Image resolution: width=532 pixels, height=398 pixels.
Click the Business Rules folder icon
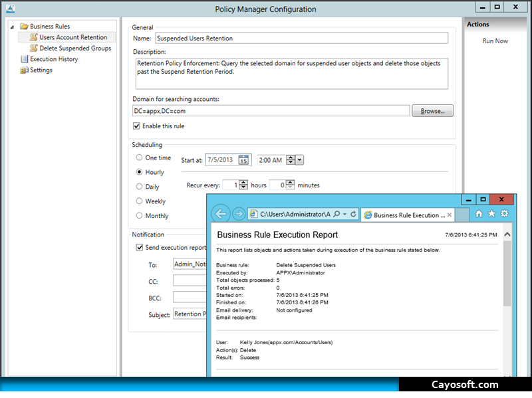click(x=24, y=27)
